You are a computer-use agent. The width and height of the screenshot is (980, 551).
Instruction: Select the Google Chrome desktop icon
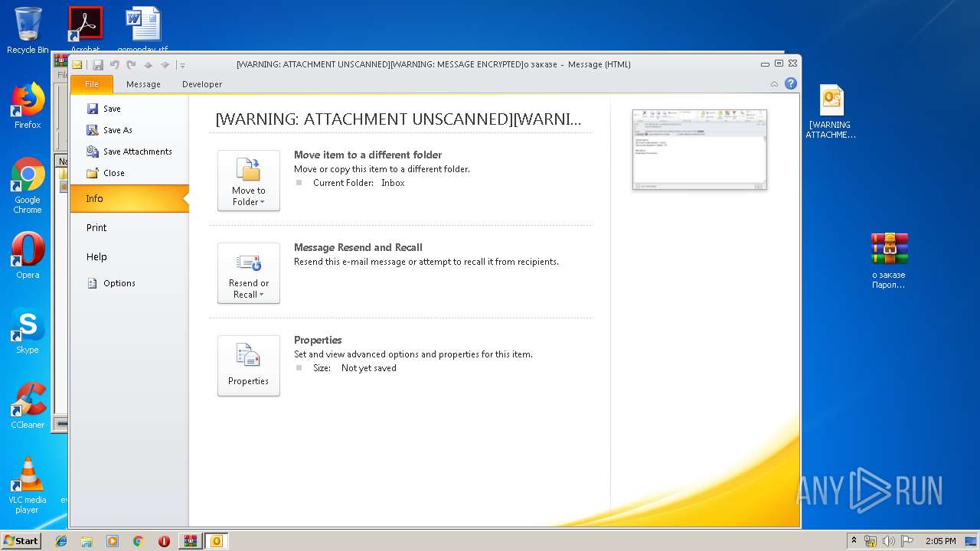(28, 185)
